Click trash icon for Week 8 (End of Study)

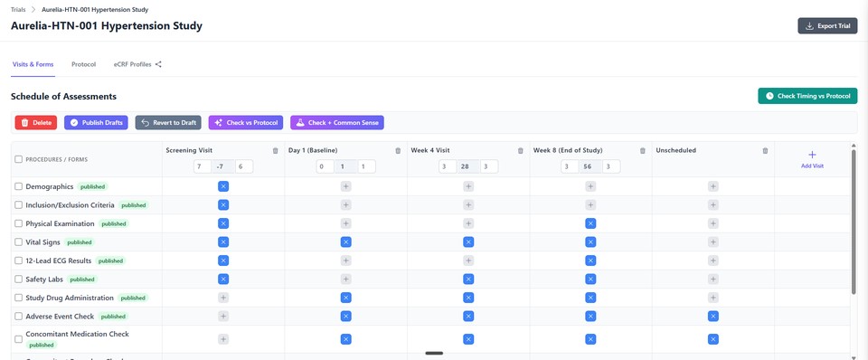tap(642, 151)
